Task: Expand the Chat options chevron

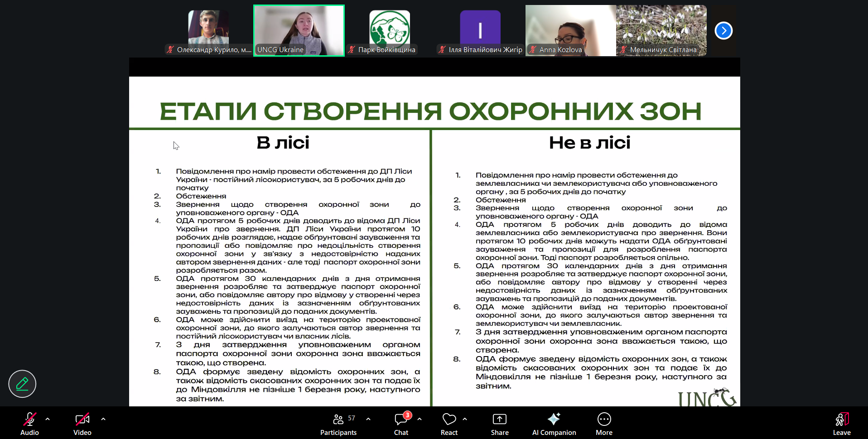Action: point(420,419)
